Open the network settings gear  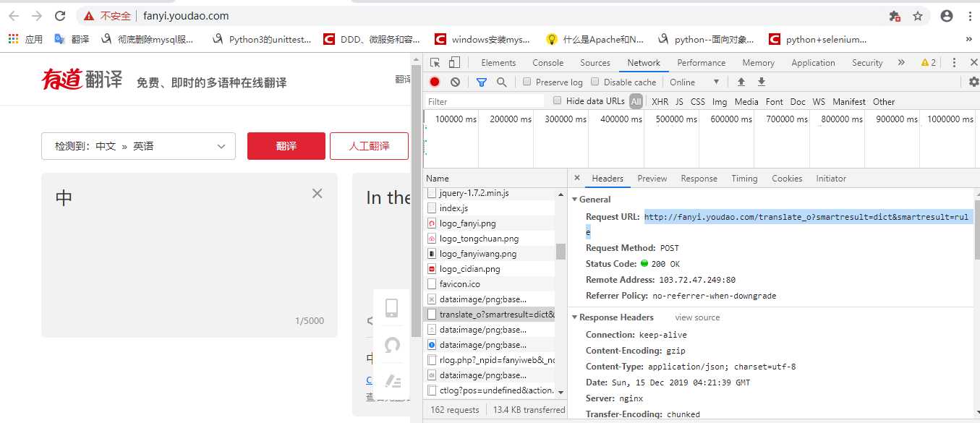point(973,82)
